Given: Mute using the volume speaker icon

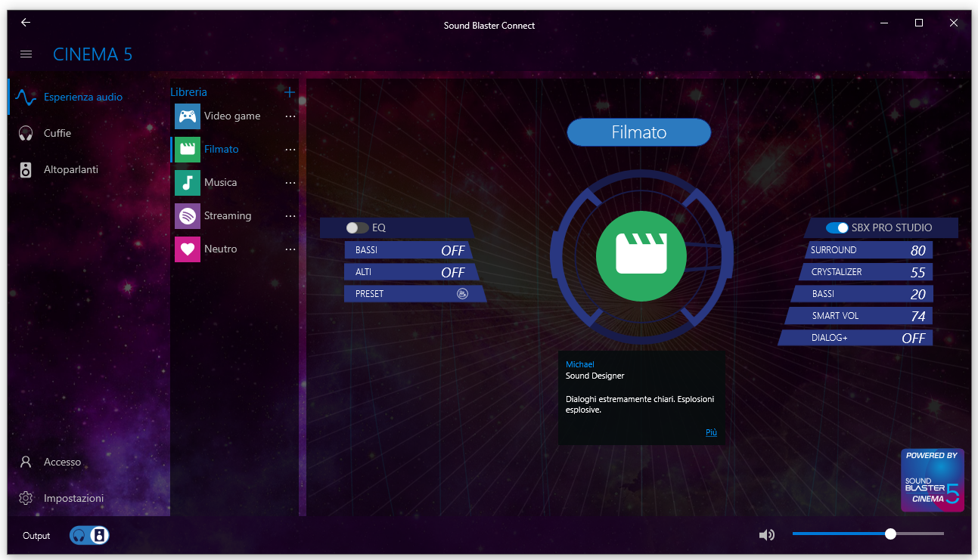Looking at the screenshot, I should [x=767, y=535].
